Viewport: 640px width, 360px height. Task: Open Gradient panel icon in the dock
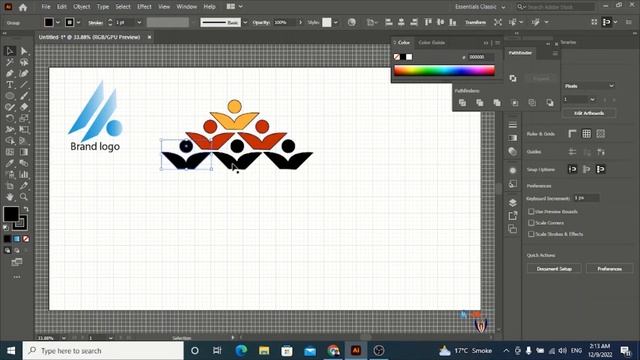coord(513,138)
